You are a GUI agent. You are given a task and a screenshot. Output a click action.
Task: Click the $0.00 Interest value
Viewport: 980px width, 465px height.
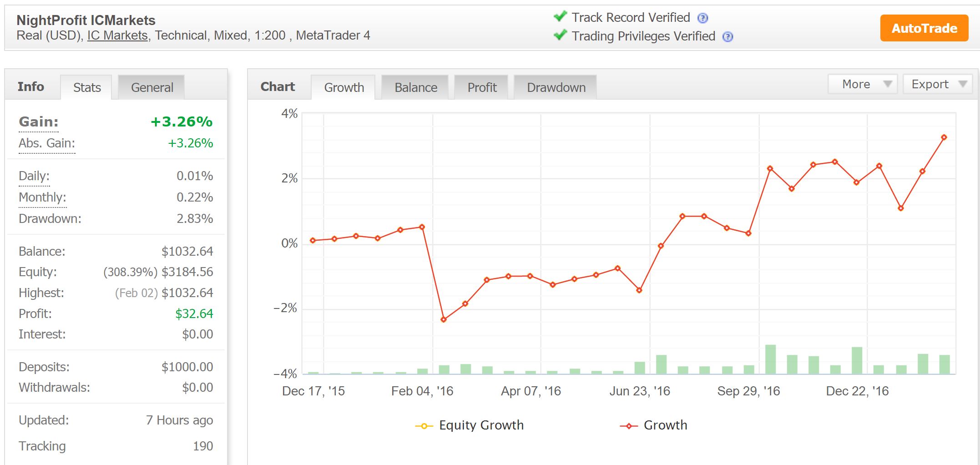click(x=197, y=334)
